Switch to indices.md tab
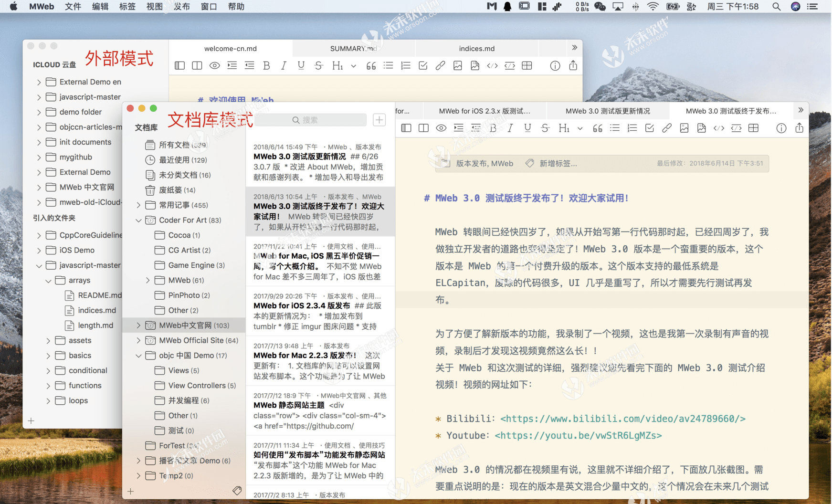Image resolution: width=832 pixels, height=504 pixels. point(477,48)
